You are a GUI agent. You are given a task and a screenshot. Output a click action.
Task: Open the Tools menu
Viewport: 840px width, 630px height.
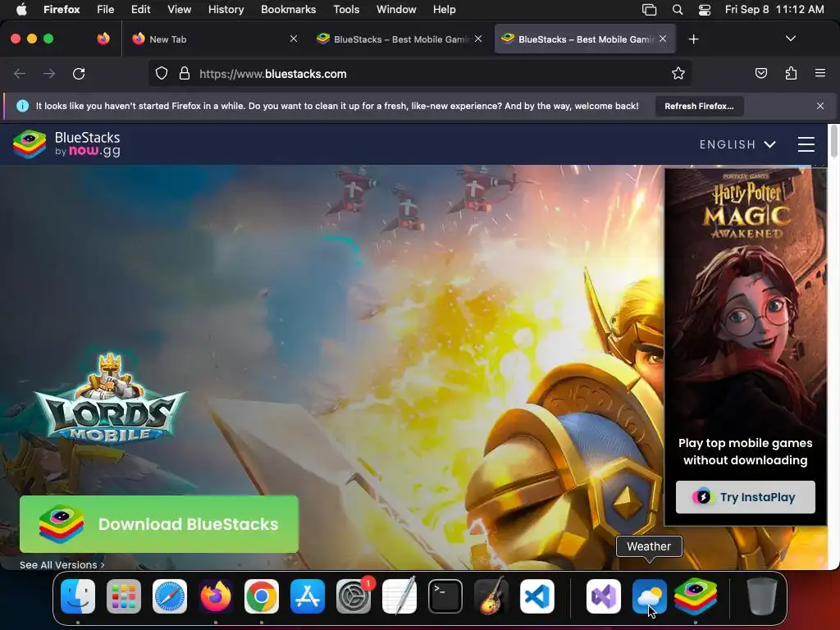pos(346,9)
